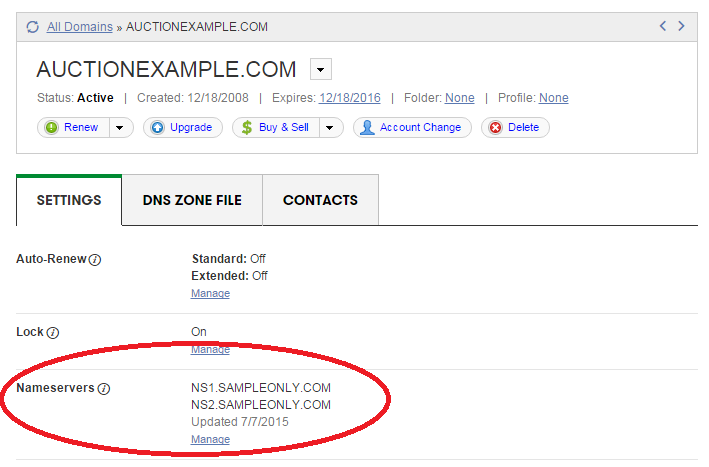
Task: Click the Upgrade button
Action: tap(182, 127)
